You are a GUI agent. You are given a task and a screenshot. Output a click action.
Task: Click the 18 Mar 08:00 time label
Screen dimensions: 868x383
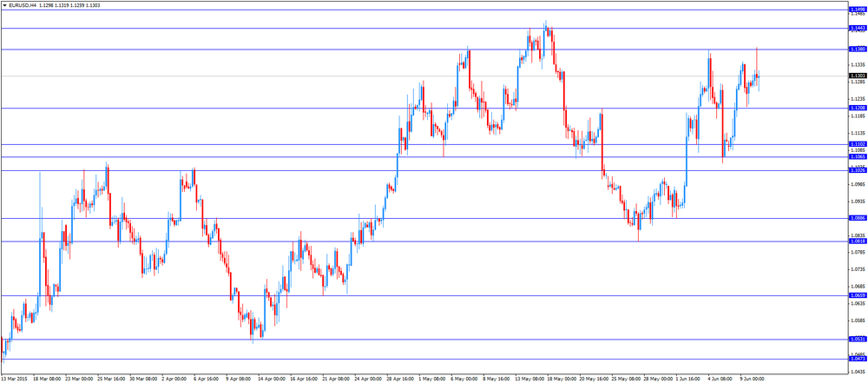(47, 379)
